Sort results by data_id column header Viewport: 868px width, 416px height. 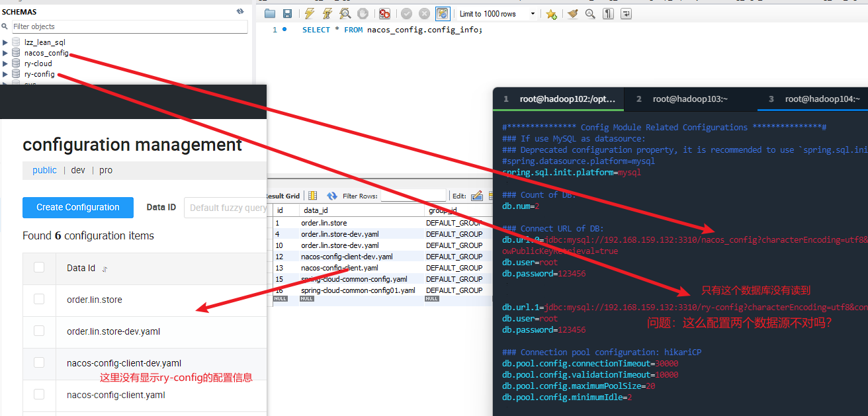(361, 210)
